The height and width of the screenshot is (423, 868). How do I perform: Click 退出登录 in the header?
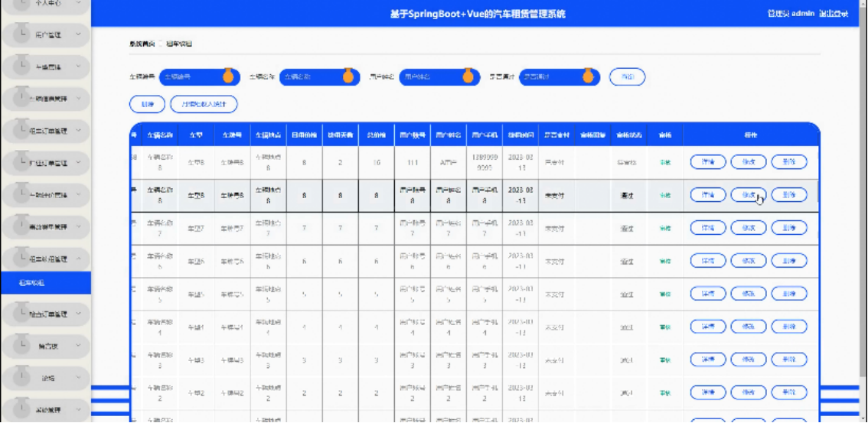[834, 14]
